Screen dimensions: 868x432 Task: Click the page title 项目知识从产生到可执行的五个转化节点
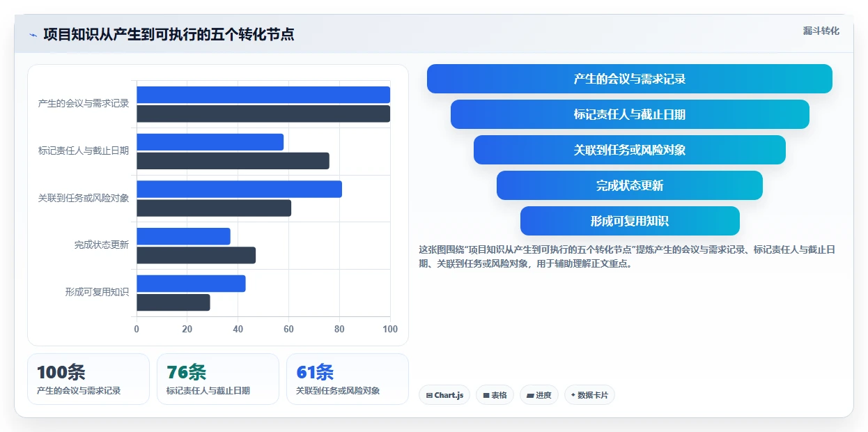169,35
